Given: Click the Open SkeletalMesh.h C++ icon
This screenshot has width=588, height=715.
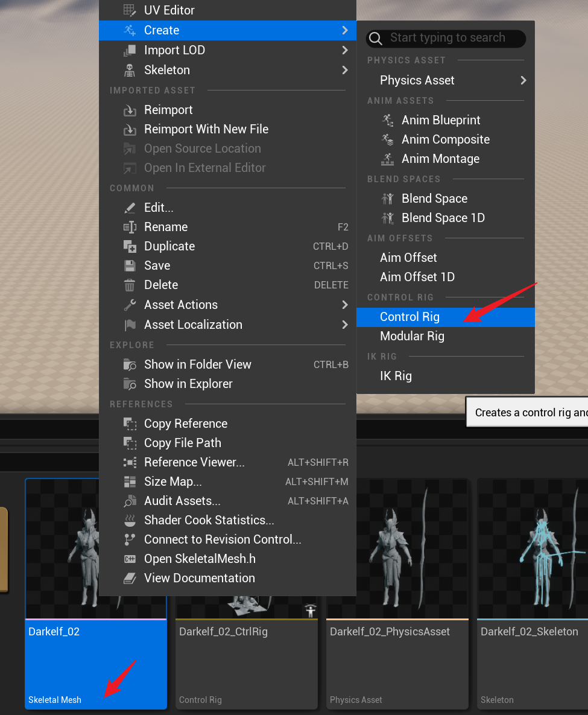Looking at the screenshot, I should (x=130, y=559).
